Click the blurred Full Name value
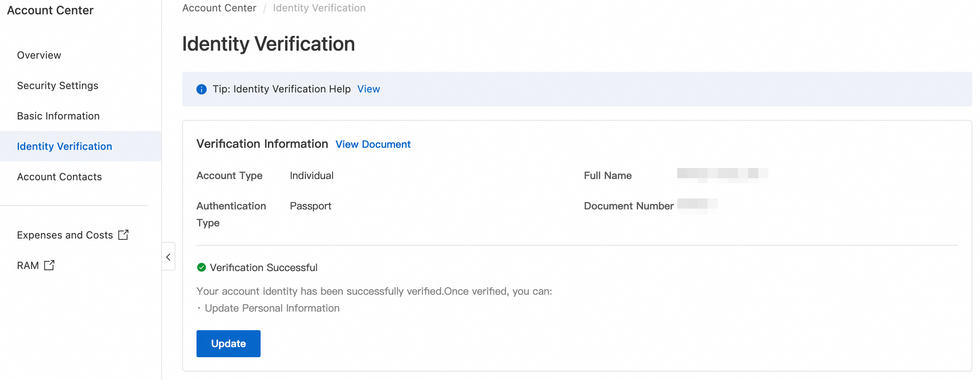980x380 pixels. pyautogui.click(x=722, y=175)
